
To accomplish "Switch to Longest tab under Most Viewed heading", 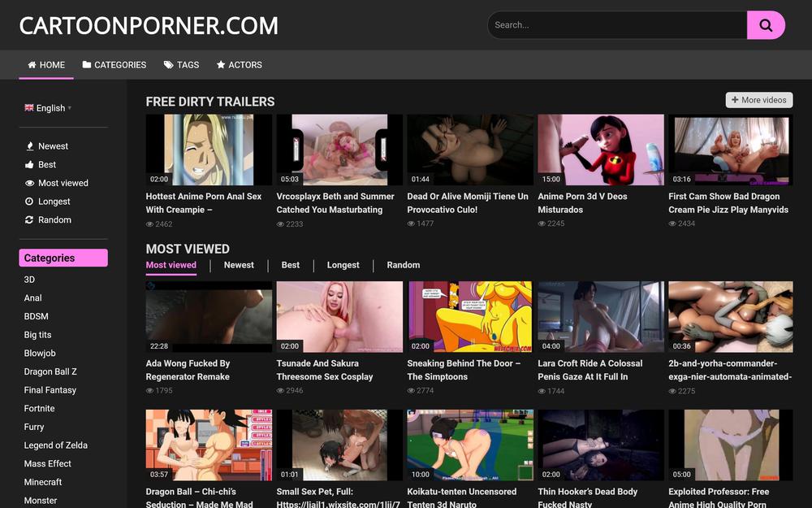I will point(343,265).
